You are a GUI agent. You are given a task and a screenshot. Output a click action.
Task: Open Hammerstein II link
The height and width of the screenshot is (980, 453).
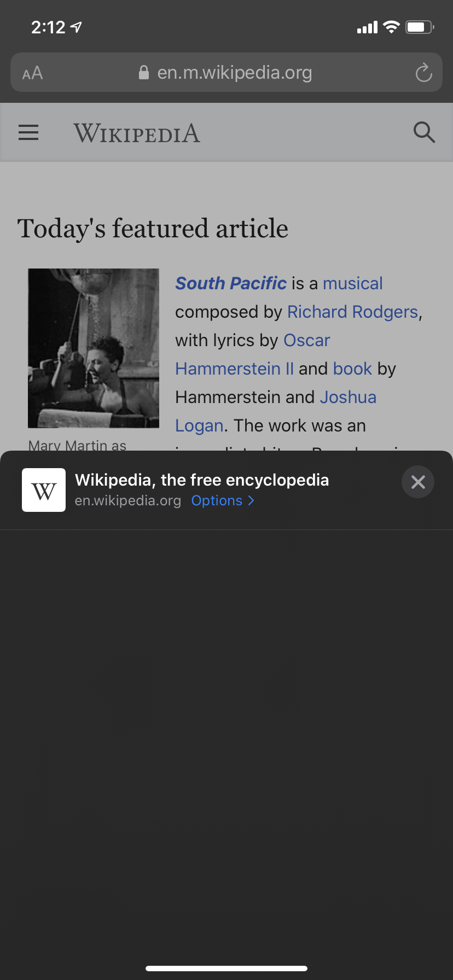pyautogui.click(x=234, y=369)
